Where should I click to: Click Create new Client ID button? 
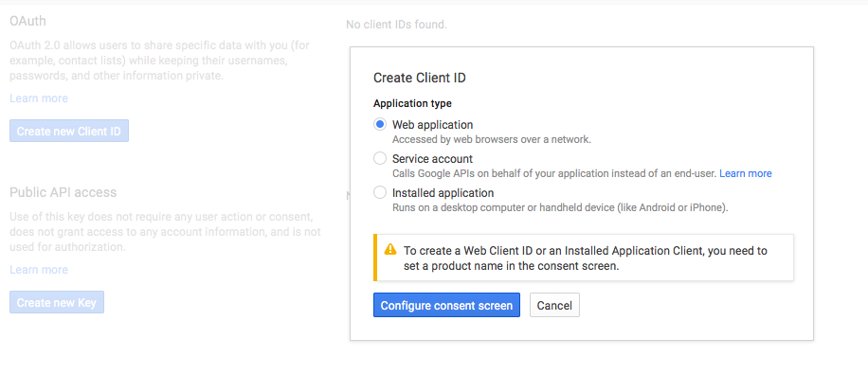(69, 131)
